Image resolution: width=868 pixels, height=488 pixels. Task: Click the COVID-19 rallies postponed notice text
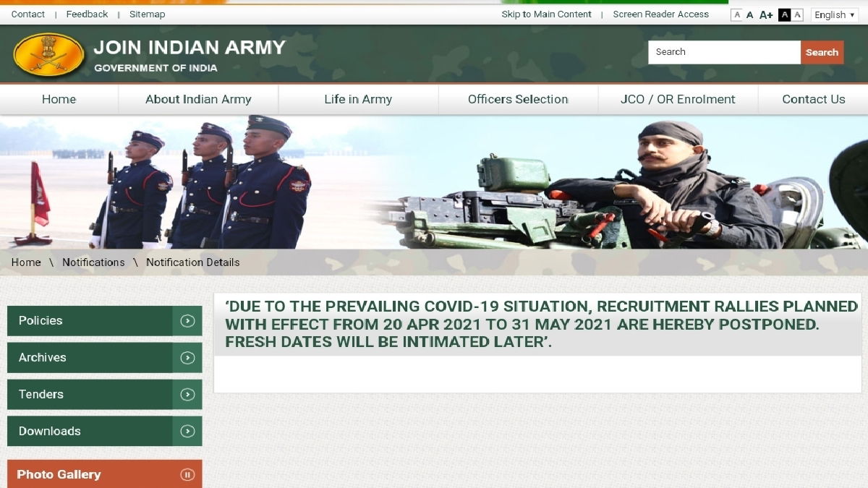pos(541,324)
